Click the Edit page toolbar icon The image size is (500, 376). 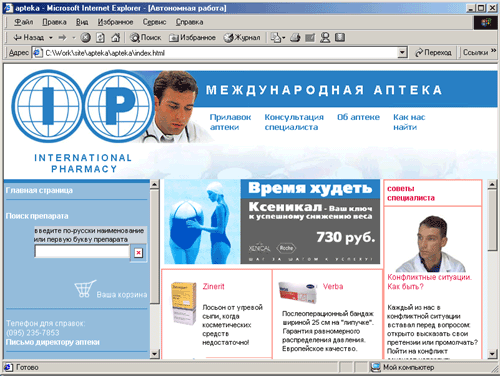pos(310,38)
